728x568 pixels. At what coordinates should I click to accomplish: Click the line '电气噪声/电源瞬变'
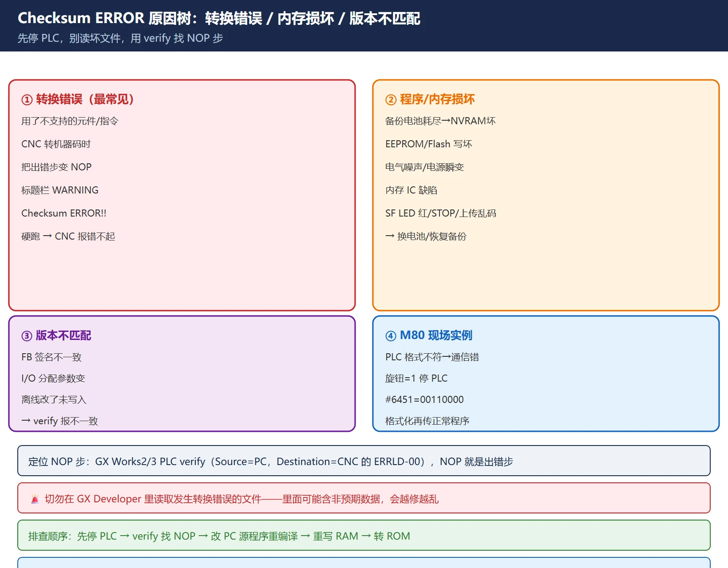424,167
